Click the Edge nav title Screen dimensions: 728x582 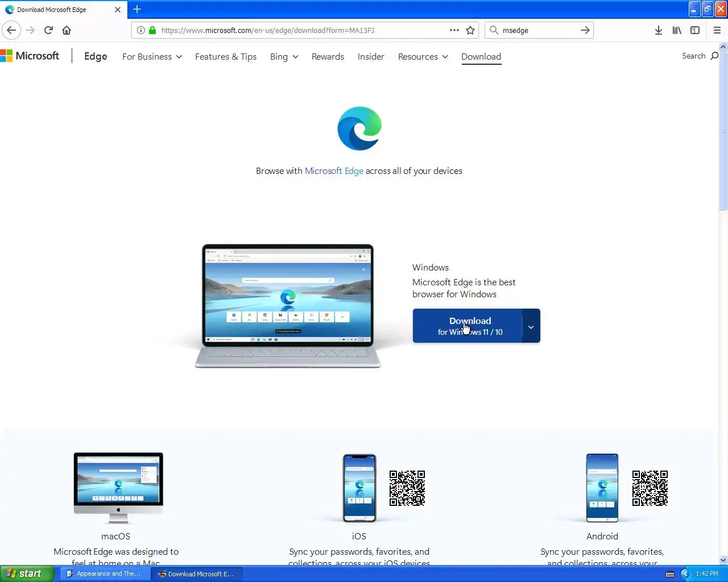pos(96,56)
